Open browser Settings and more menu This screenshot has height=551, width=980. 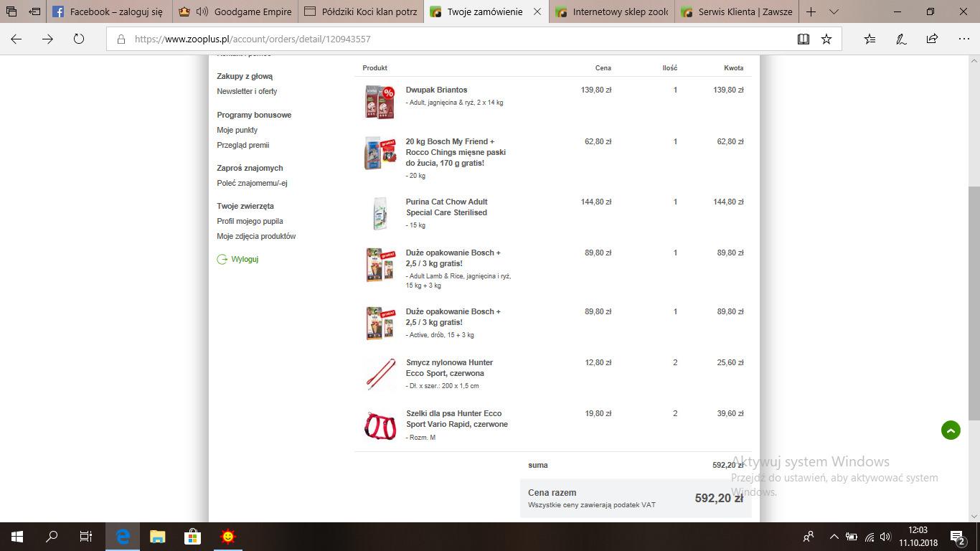pyautogui.click(x=963, y=39)
